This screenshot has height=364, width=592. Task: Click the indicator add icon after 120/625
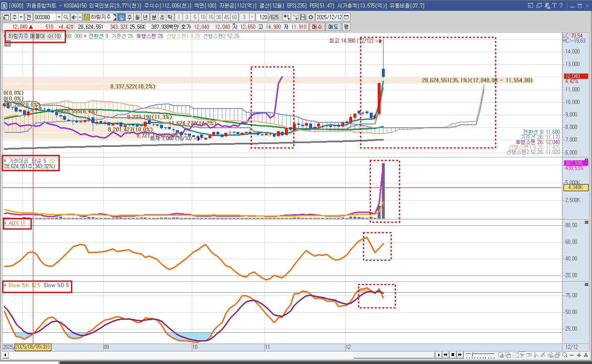[x=287, y=17]
